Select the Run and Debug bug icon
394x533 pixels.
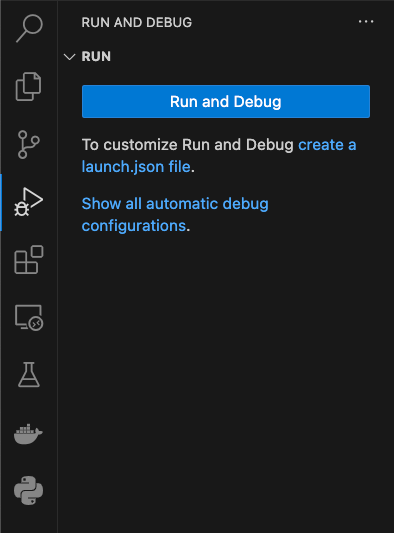coord(29,202)
